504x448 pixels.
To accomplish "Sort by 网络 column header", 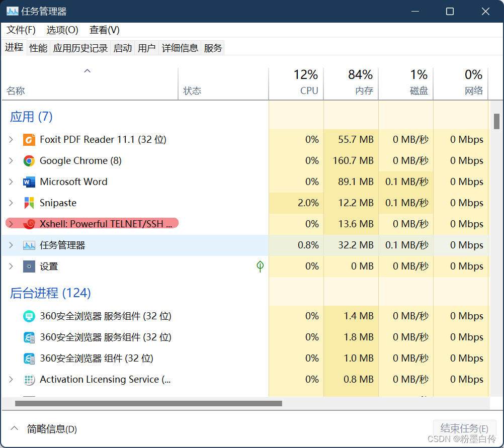I will pyautogui.click(x=461, y=83).
